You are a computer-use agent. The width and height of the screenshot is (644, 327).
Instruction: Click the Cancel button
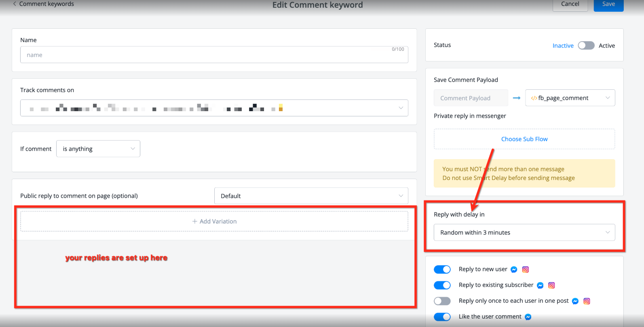point(570,4)
